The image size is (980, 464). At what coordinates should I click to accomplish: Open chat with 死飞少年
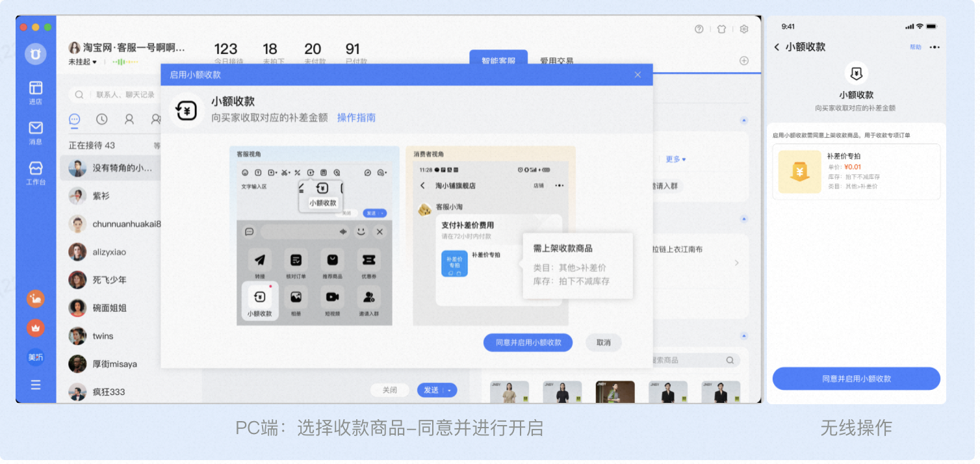110,279
